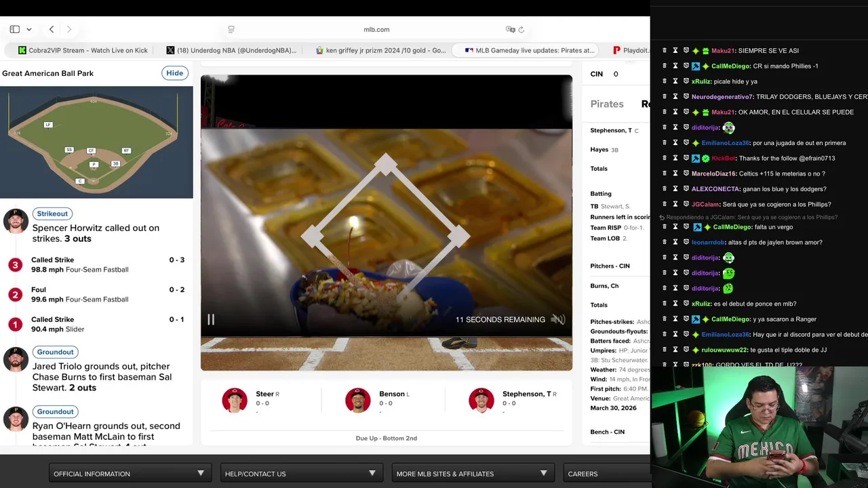Image resolution: width=868 pixels, height=488 pixels.
Task: Ban xRuliz via shield on picale hide message
Action: click(x=686, y=81)
